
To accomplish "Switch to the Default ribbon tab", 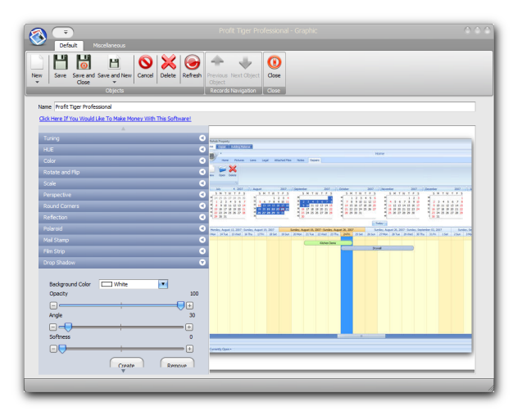I will point(68,45).
